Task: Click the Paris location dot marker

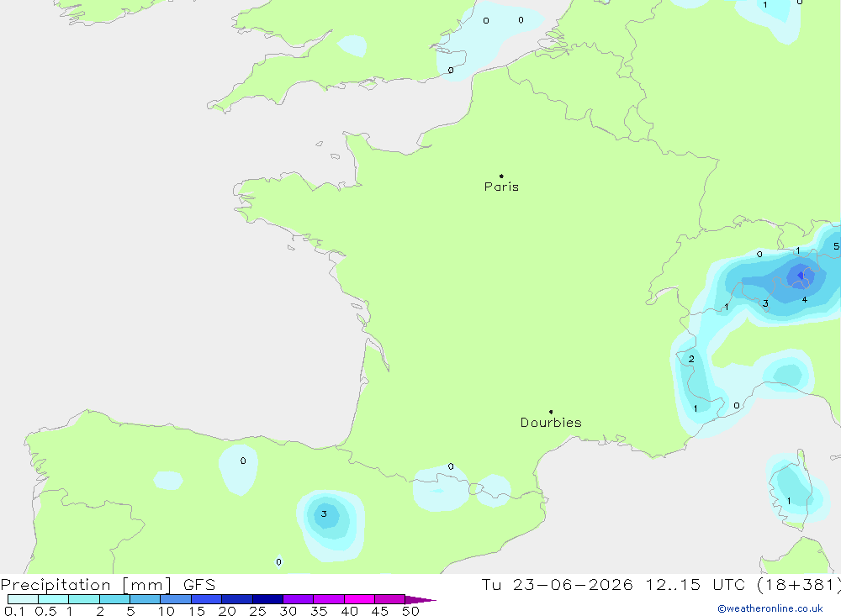Action: [x=501, y=176]
